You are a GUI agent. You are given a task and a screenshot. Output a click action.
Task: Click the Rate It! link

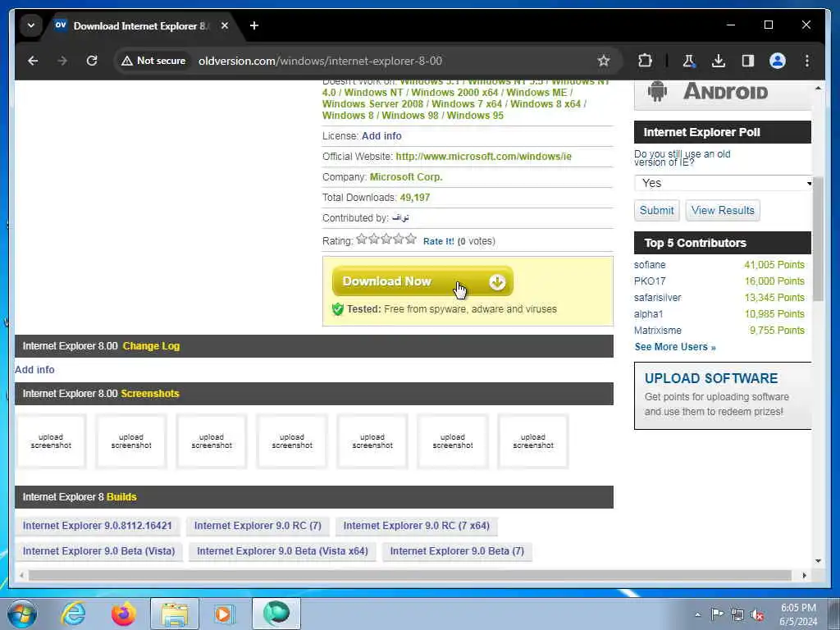(438, 242)
